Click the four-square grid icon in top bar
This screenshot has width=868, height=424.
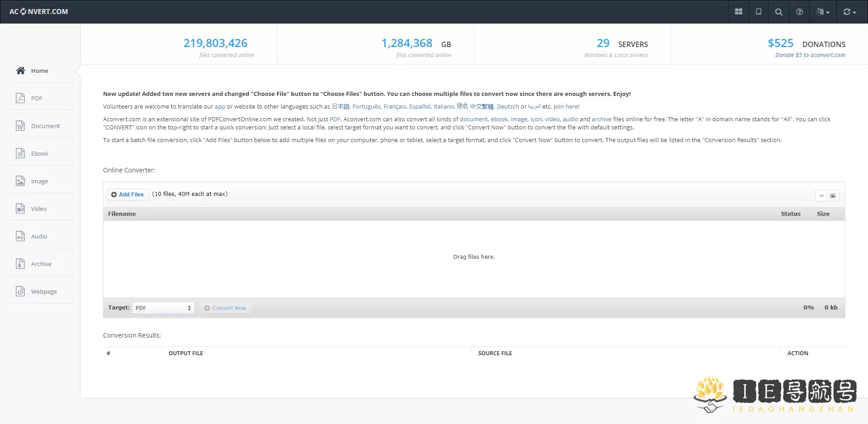(x=739, y=12)
